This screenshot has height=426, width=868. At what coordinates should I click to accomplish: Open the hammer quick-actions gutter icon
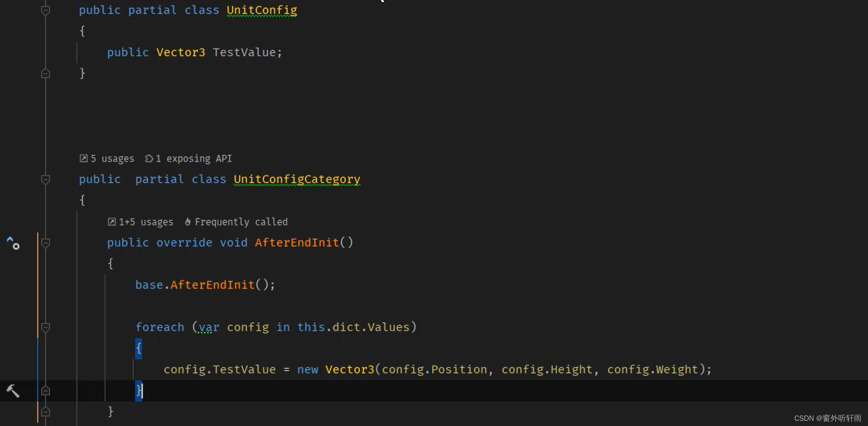point(13,391)
